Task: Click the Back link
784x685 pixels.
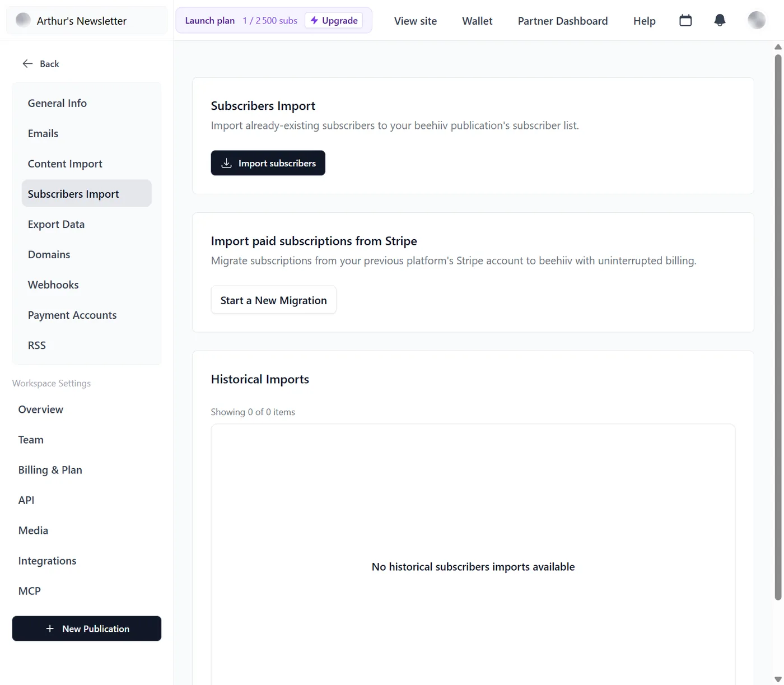Action: pyautogui.click(x=40, y=64)
